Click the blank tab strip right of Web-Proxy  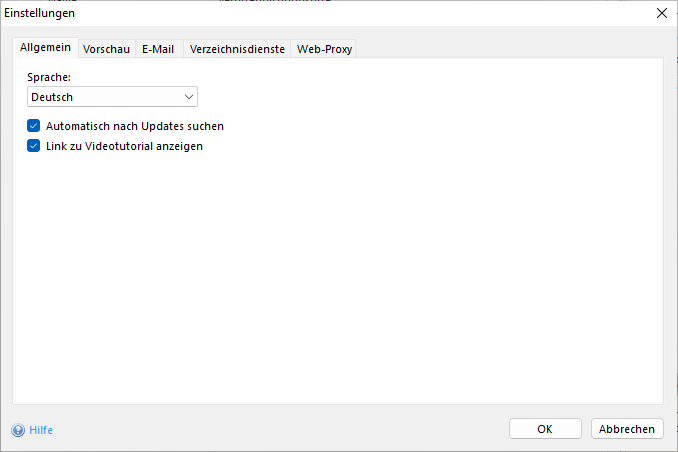[510, 49]
